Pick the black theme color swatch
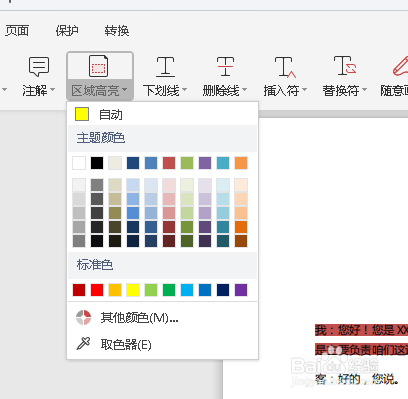The height and width of the screenshot is (399, 408). click(97, 163)
